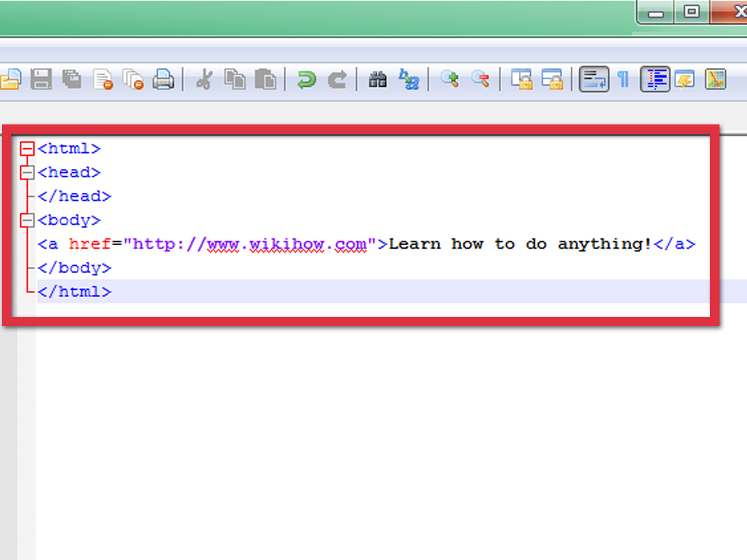The width and height of the screenshot is (747, 560).
Task: Minimize the editor window
Action: tap(656, 12)
